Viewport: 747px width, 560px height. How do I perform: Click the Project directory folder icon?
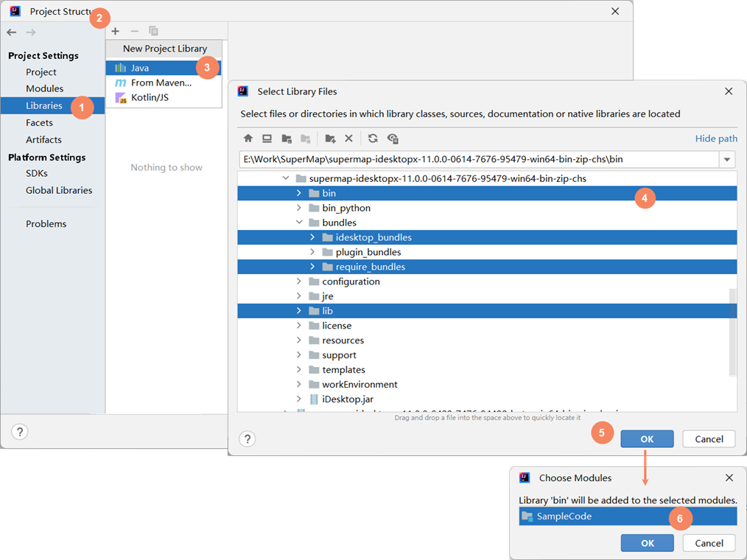pyautogui.click(x=286, y=139)
